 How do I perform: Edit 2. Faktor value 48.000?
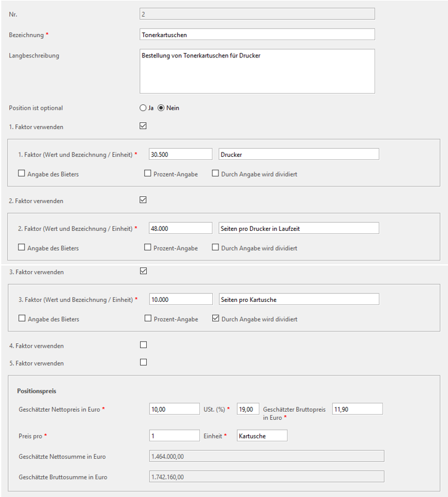pyautogui.click(x=181, y=228)
